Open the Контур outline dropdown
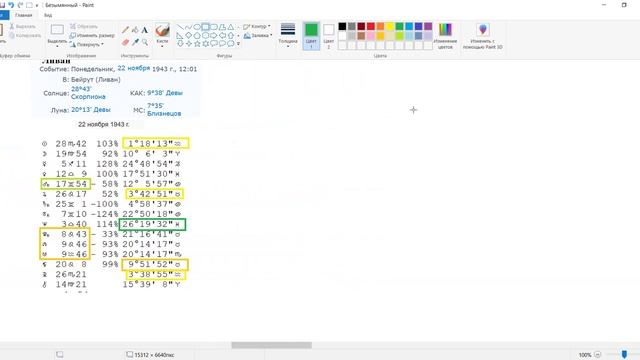Viewport: 640px width, 360px height. [257, 27]
